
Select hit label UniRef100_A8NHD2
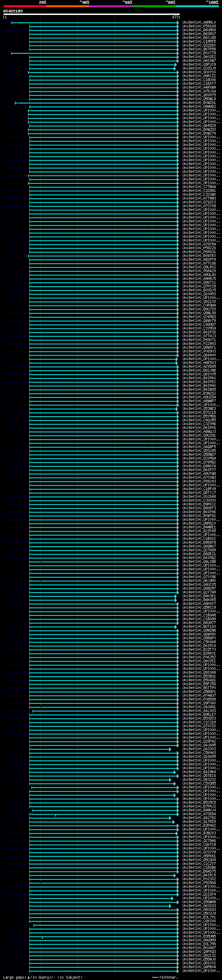pos(199,106)
